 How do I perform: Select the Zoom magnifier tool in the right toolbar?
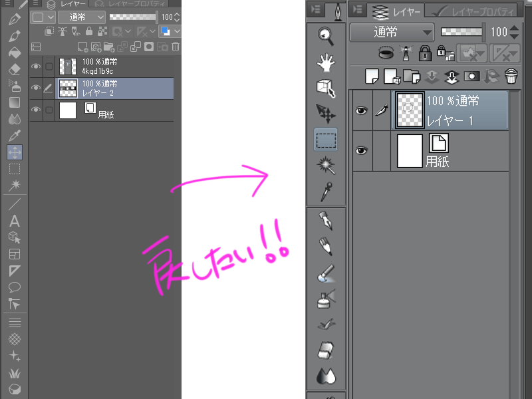coord(326,36)
